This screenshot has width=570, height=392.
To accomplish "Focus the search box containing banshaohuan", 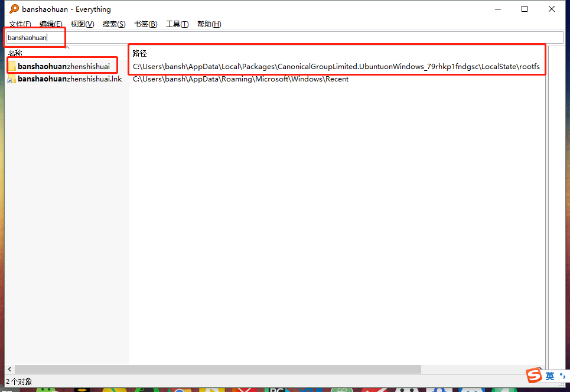I will pyautogui.click(x=285, y=37).
